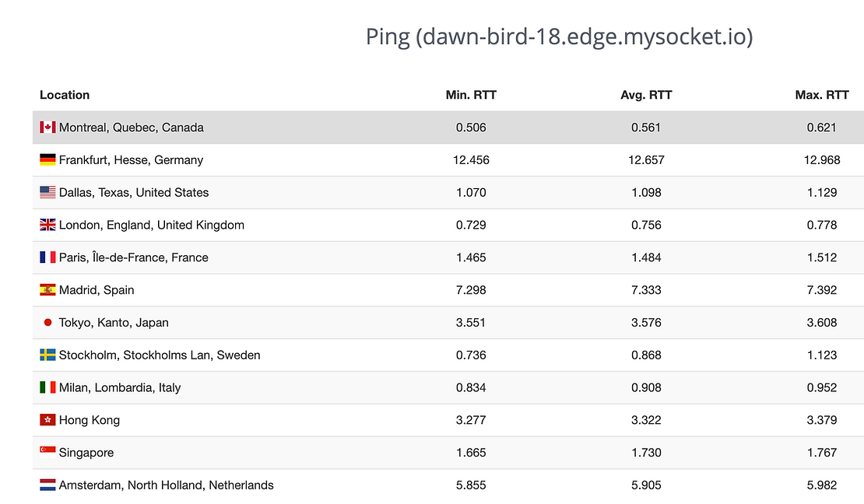
Task: Click the United Kingdom flag icon
Action: (47, 226)
